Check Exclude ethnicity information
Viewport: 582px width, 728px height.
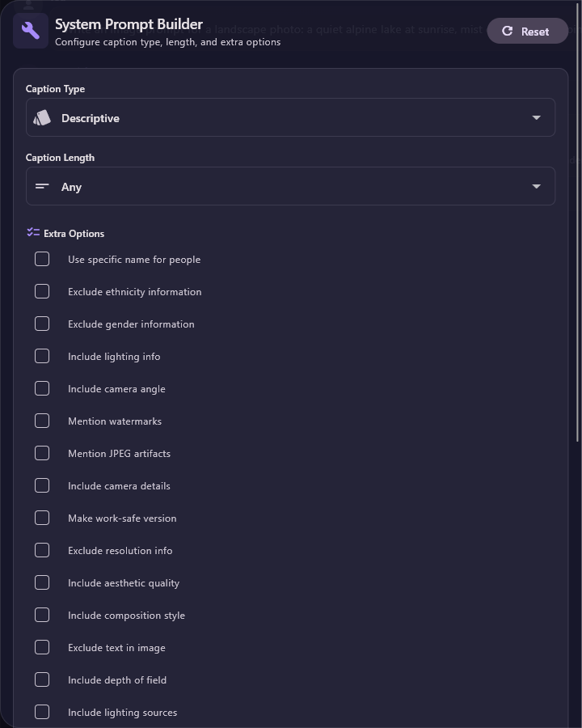click(42, 291)
